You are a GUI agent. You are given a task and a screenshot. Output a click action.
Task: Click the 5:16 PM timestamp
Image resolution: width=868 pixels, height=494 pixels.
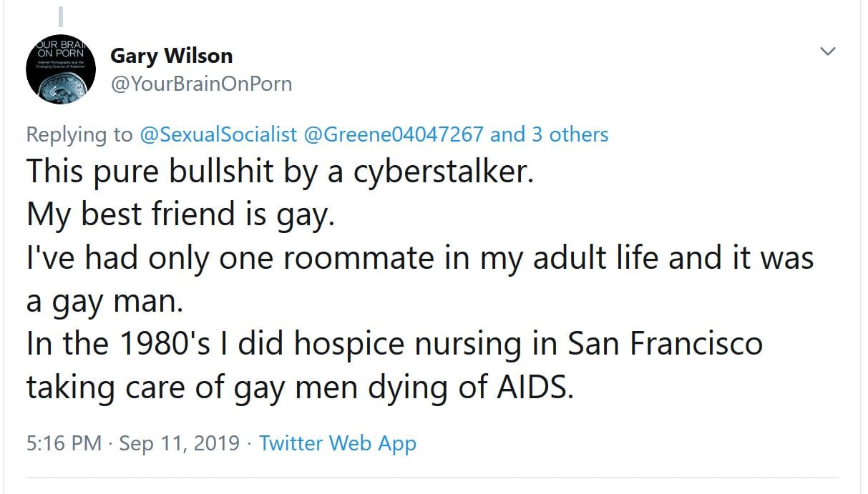tap(64, 443)
